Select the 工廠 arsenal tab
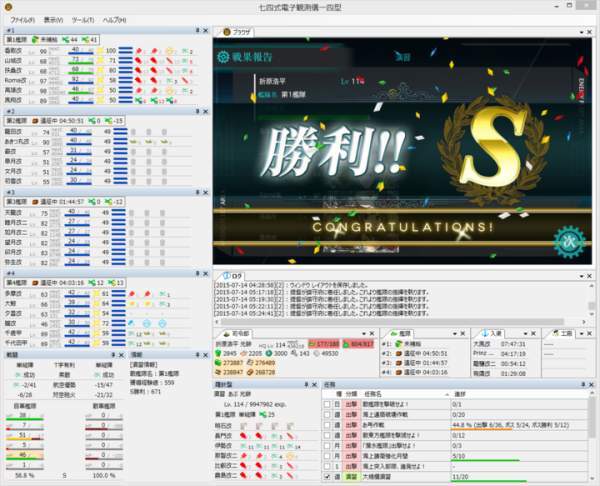 click(x=562, y=334)
